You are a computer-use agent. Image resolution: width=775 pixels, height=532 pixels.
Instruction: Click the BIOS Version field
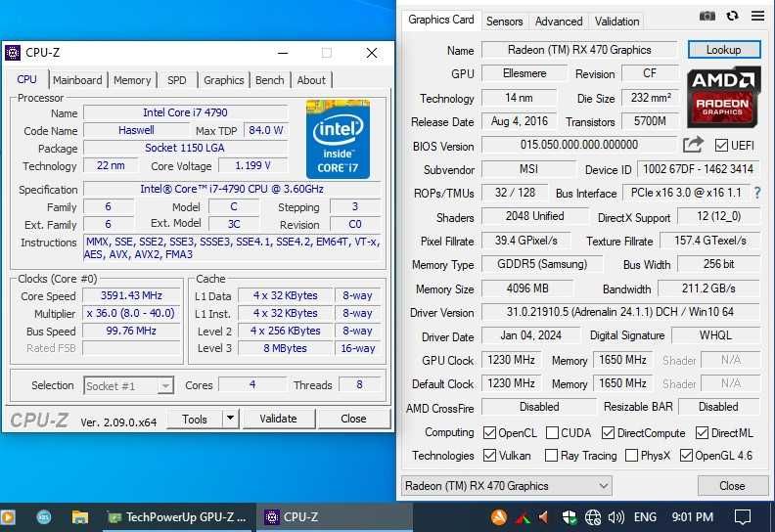click(x=579, y=145)
